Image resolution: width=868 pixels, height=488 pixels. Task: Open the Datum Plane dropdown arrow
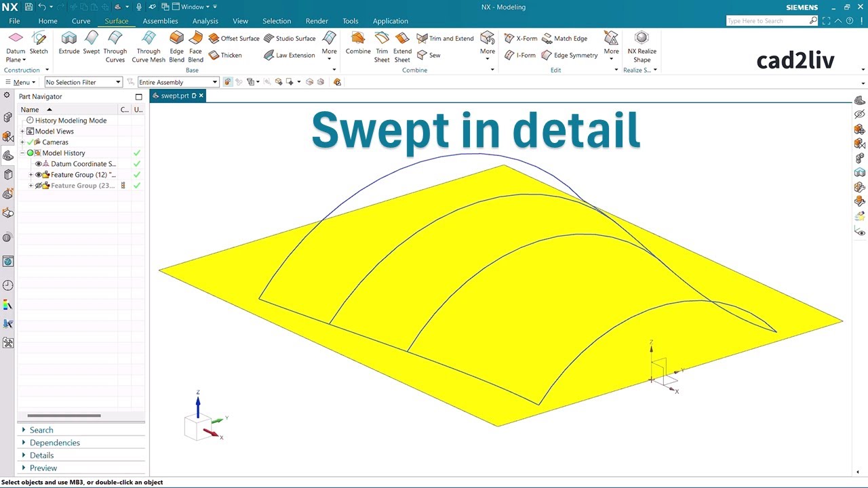(x=24, y=60)
